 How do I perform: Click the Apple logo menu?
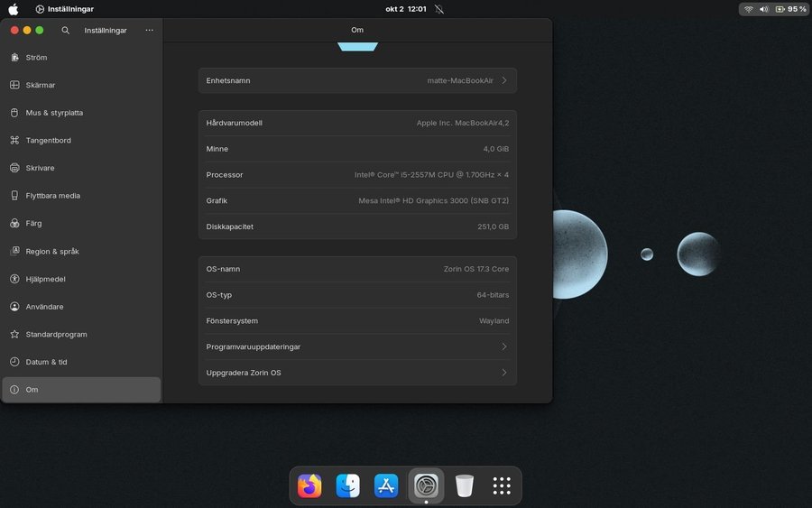click(x=14, y=9)
